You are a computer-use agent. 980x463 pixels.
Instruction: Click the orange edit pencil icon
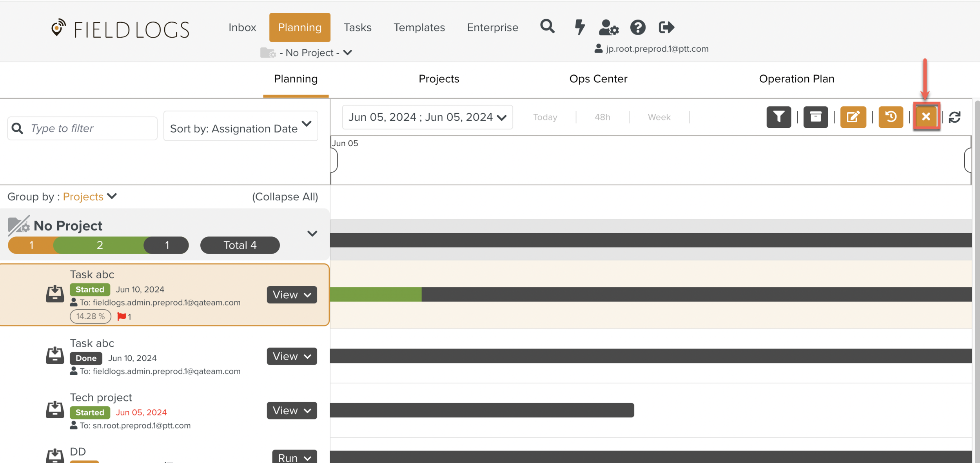tap(853, 117)
